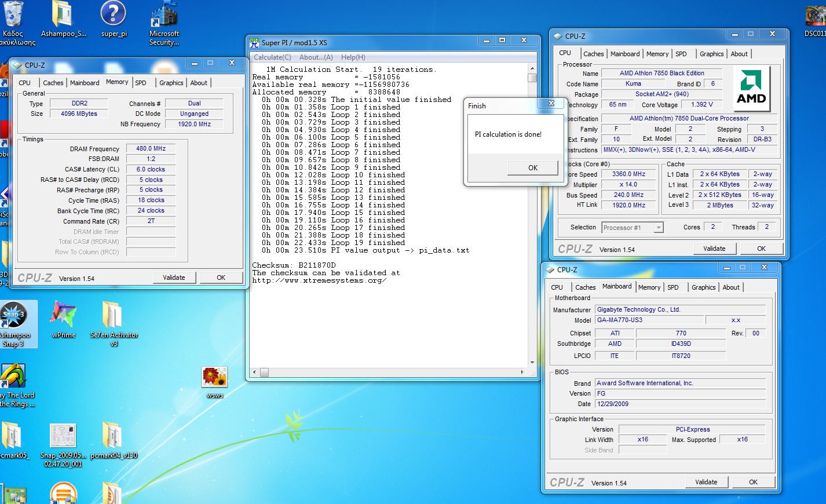The height and width of the screenshot is (504, 826).
Task: Select SPD tab in Memory CPU-Z window
Action: pyautogui.click(x=141, y=83)
